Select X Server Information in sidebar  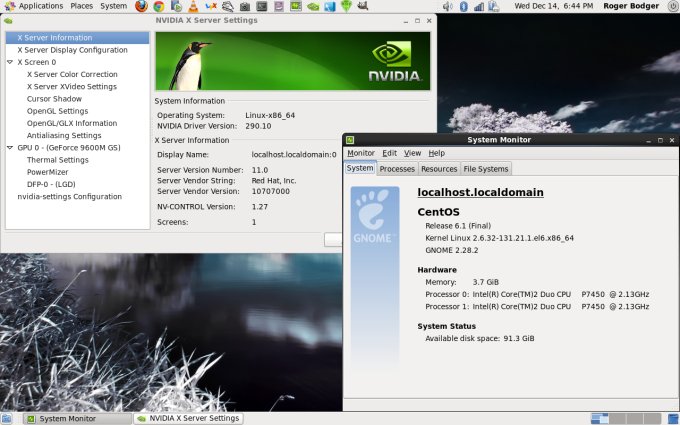point(77,38)
